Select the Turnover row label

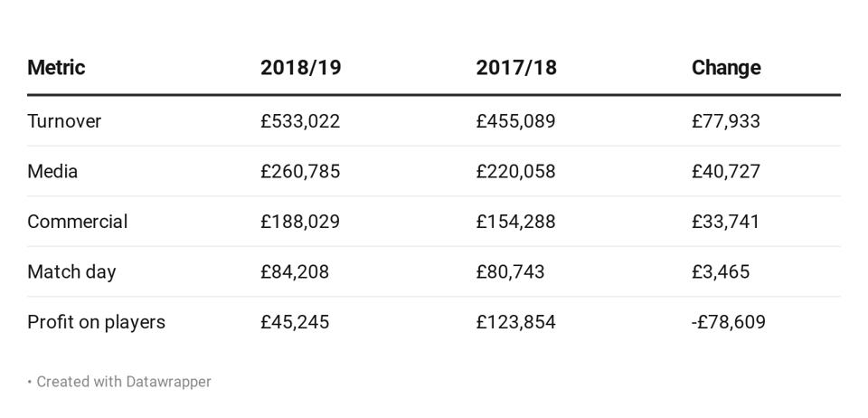pos(64,121)
